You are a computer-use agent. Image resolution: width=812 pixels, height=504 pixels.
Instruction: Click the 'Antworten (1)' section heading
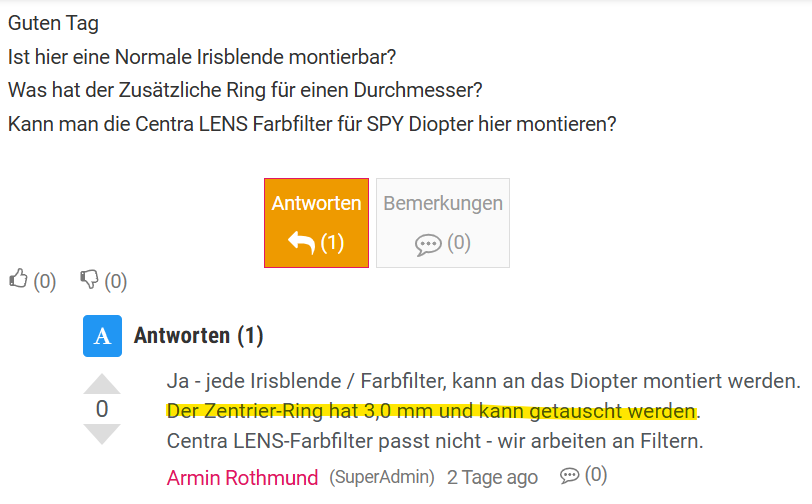pyautogui.click(x=198, y=336)
